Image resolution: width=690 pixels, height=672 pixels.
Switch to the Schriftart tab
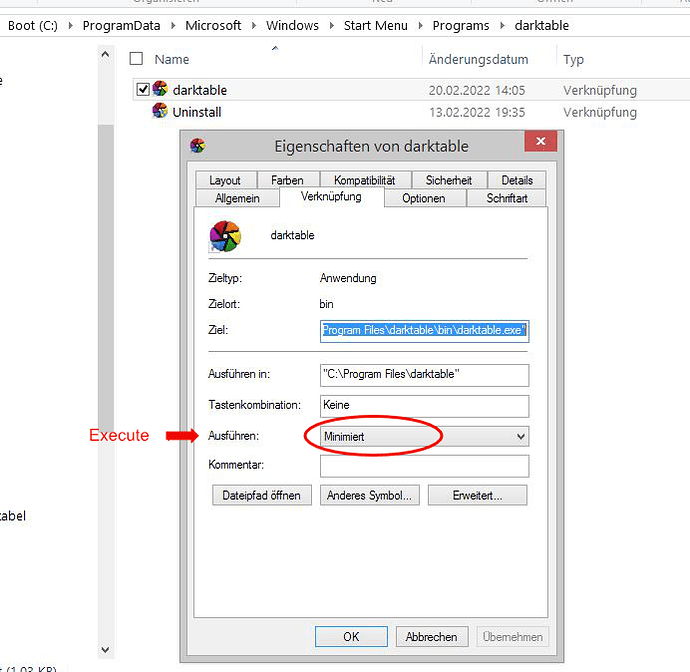coord(507,198)
